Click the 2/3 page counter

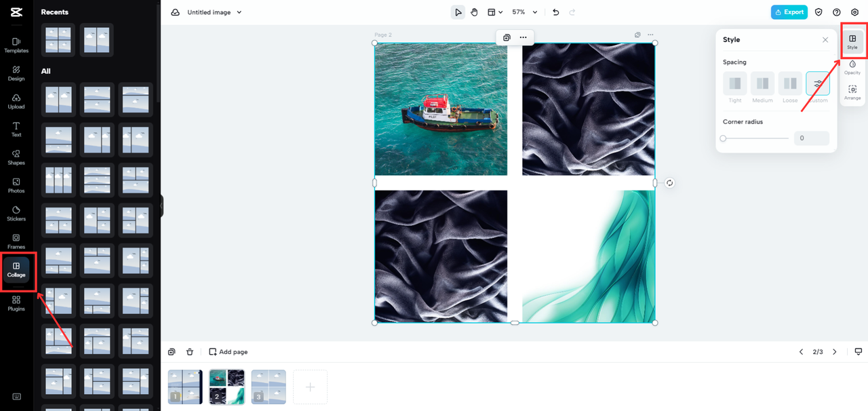[x=818, y=352]
